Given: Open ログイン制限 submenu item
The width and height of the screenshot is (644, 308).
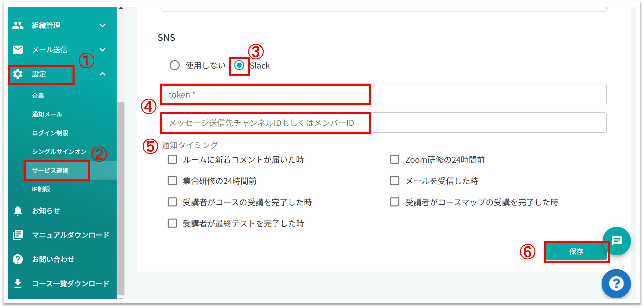Looking at the screenshot, I should pos(50,133).
